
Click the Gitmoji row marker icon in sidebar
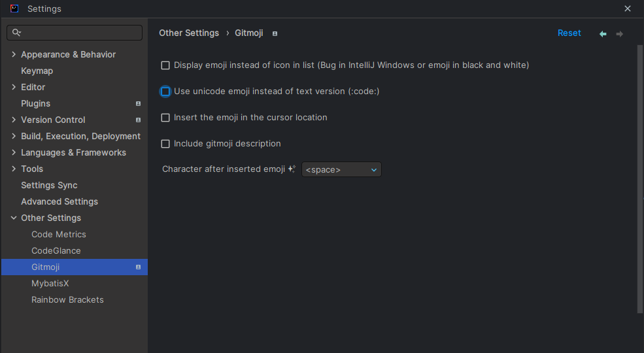click(x=138, y=267)
